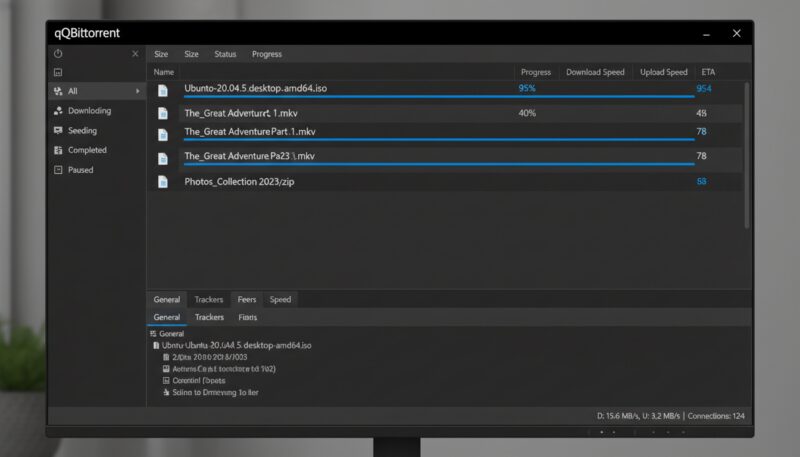Click the Ubunto-20.04.5 file icon
Screen dimensions: 800x457
point(163,91)
